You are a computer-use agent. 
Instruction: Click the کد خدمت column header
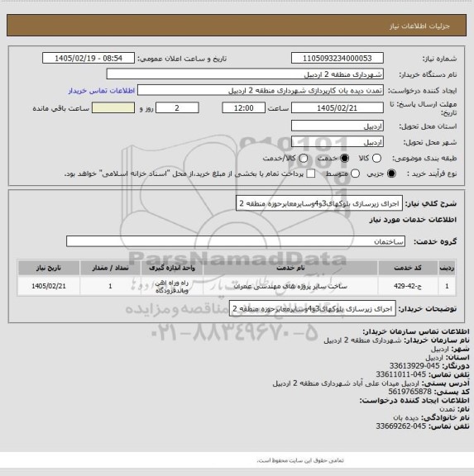[x=408, y=268]
